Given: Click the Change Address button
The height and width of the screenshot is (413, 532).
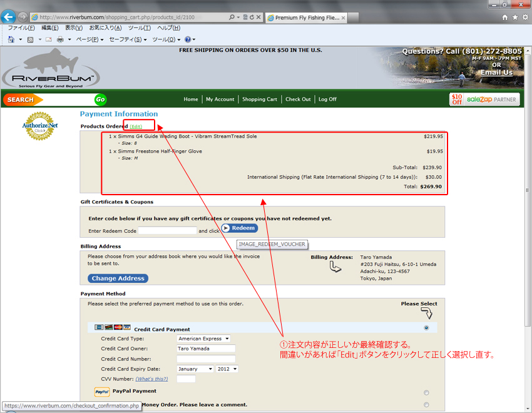Looking at the screenshot, I should click(118, 278).
